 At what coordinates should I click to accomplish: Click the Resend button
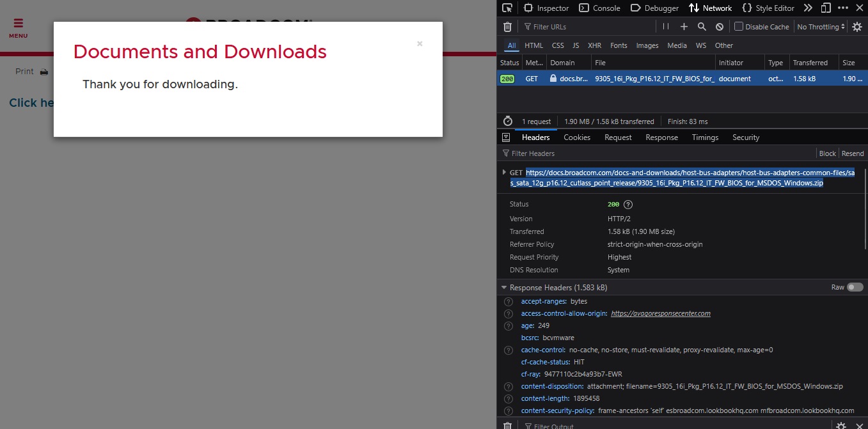pos(852,153)
